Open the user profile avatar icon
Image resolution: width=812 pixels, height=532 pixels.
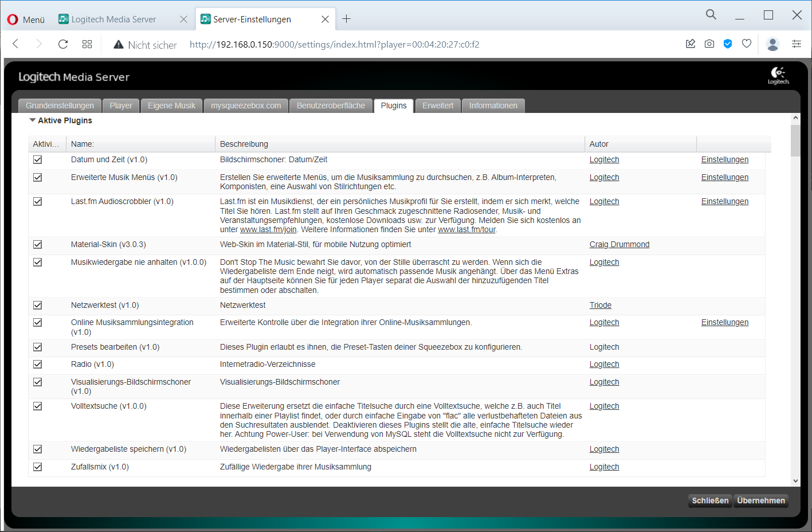[773, 44]
